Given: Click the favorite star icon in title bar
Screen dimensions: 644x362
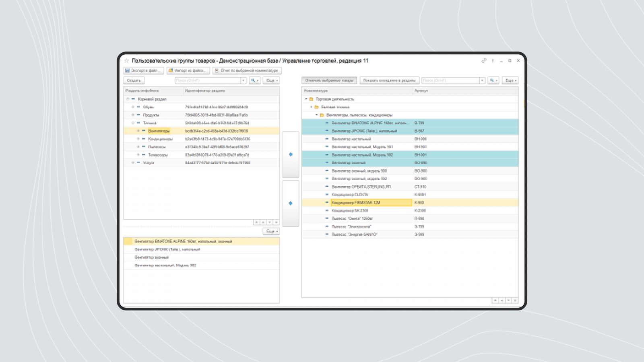Looking at the screenshot, I should [x=126, y=61].
